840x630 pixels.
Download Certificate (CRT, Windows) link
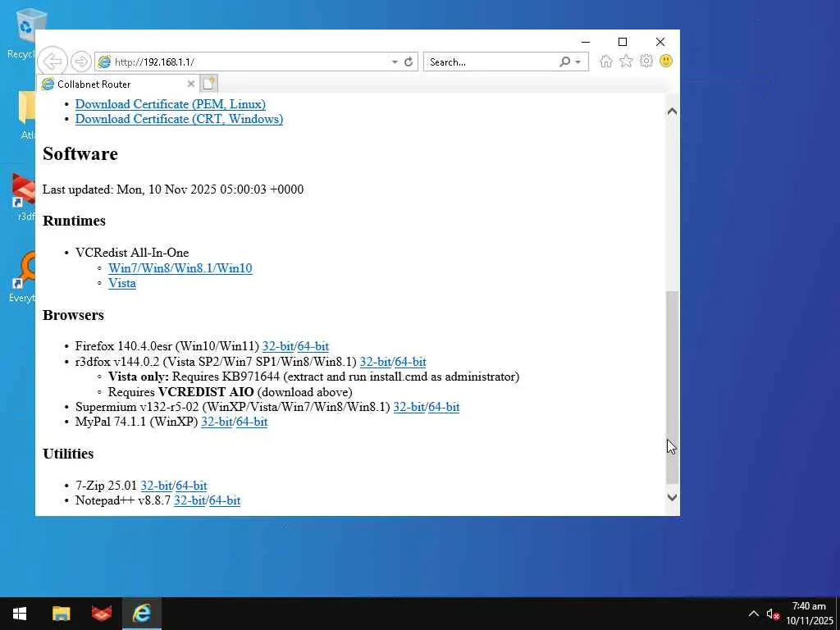[179, 119]
